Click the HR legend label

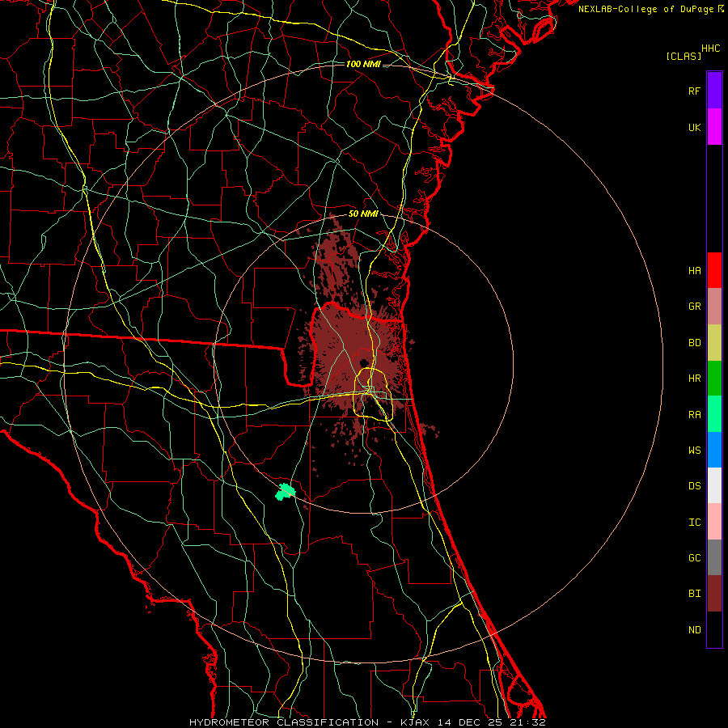[694, 379]
